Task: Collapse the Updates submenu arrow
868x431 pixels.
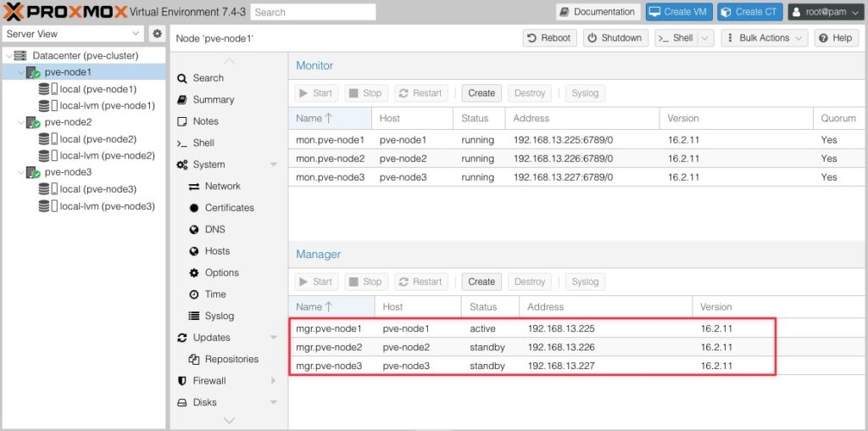Action: [274, 338]
